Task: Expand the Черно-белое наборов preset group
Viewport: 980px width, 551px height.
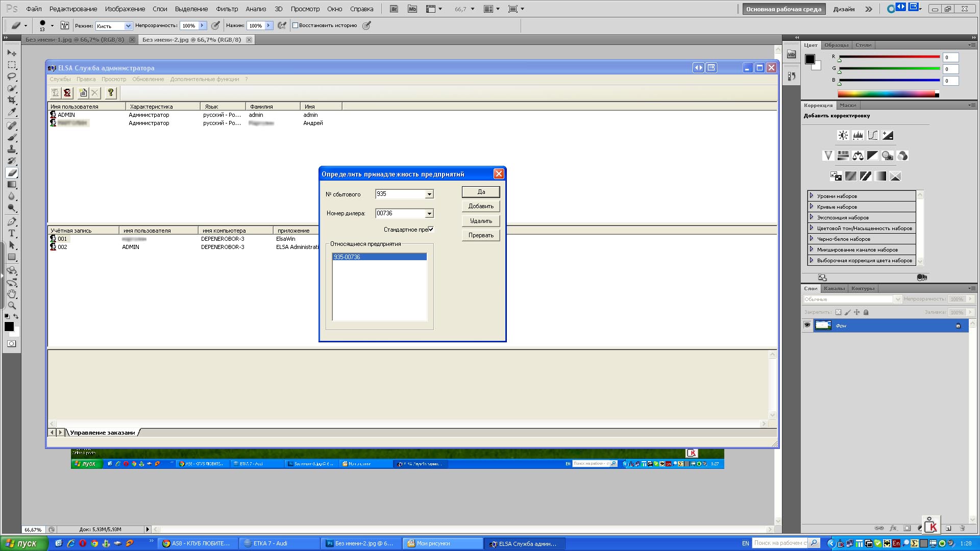Action: pyautogui.click(x=812, y=239)
